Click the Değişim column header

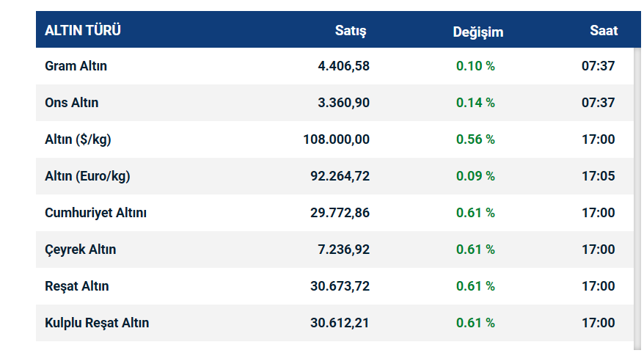tap(478, 32)
